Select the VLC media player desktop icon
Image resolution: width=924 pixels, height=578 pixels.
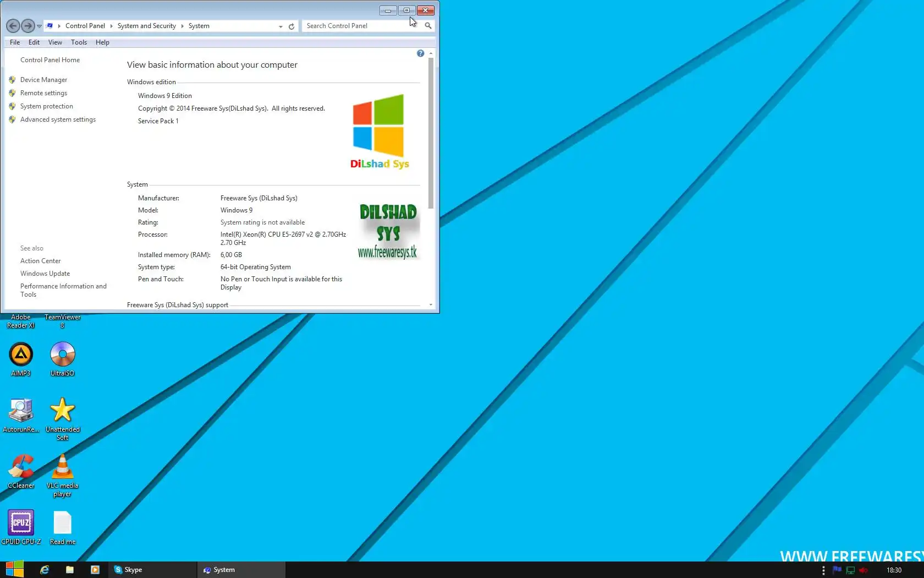tap(62, 475)
